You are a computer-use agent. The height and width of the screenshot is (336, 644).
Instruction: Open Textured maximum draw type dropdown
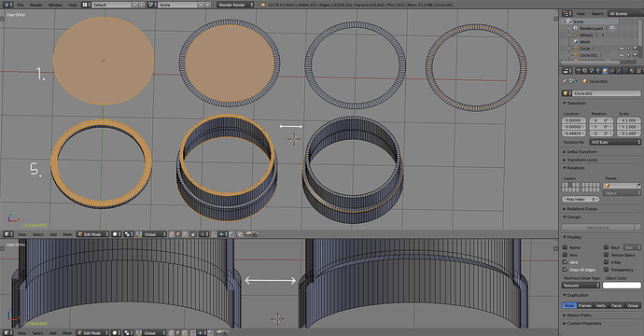pos(581,285)
